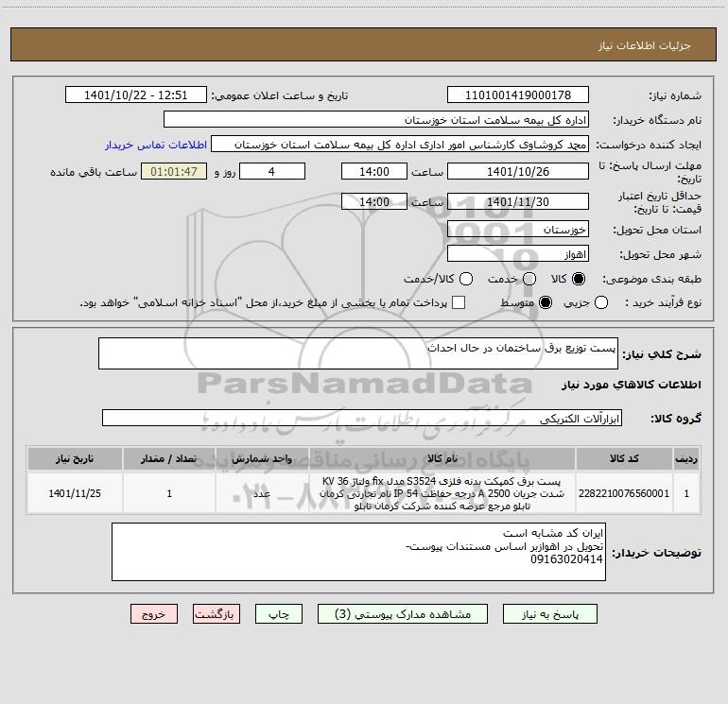
Task: Click the buyer notes text area
Action: coord(358,552)
